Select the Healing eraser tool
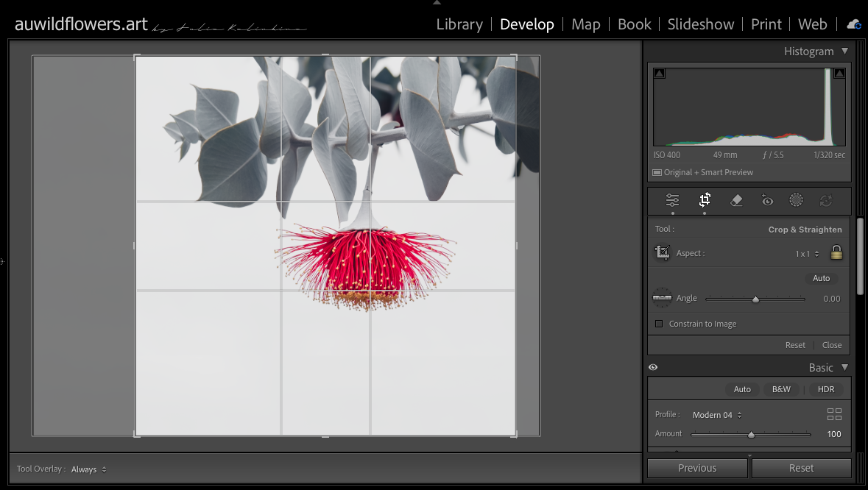This screenshot has width=868, height=490. 736,200
